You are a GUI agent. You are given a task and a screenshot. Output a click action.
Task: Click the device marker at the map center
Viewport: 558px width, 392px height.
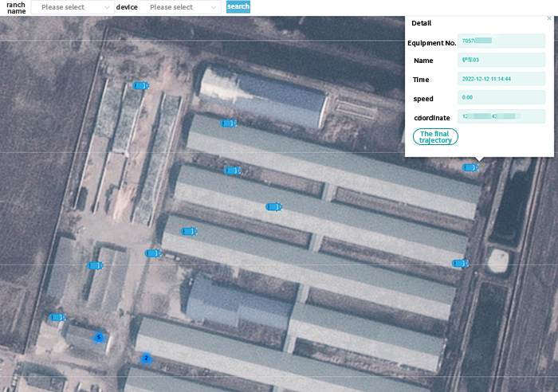(273, 206)
